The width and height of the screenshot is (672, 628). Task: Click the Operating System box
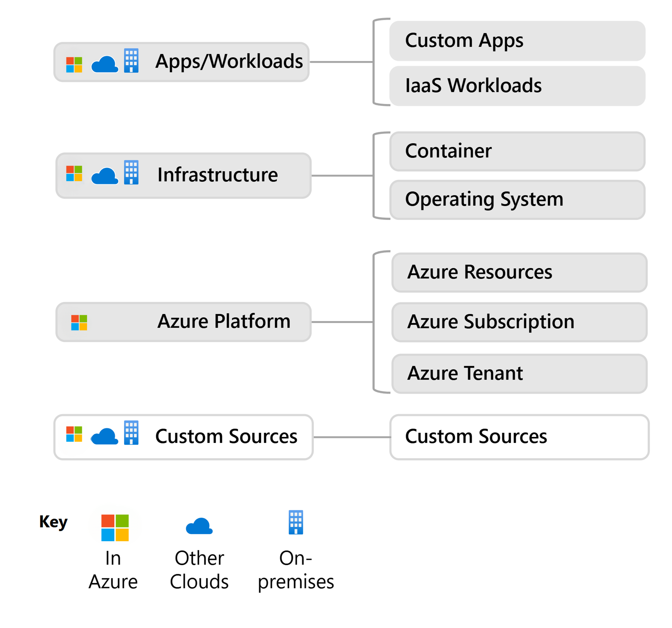click(517, 199)
